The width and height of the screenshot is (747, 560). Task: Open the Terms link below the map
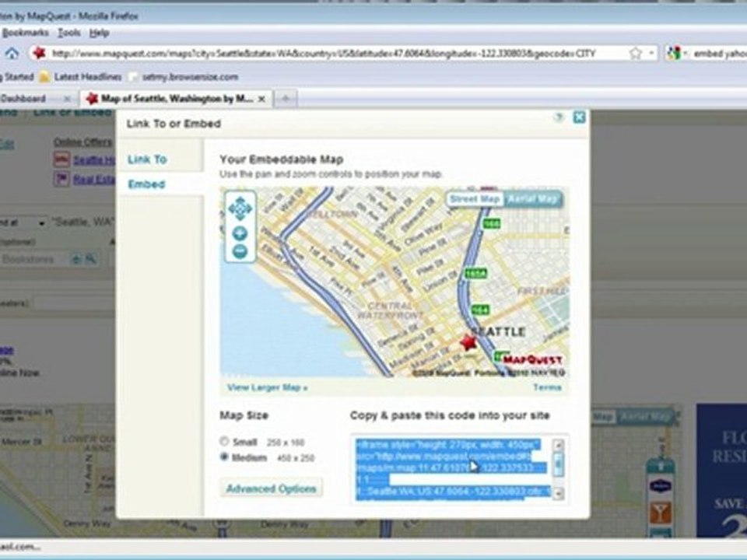(x=547, y=387)
